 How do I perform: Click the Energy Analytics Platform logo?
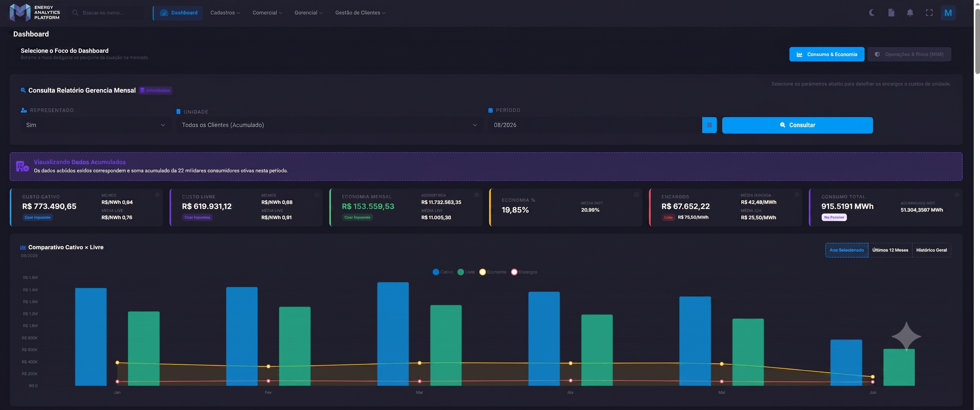pos(34,13)
